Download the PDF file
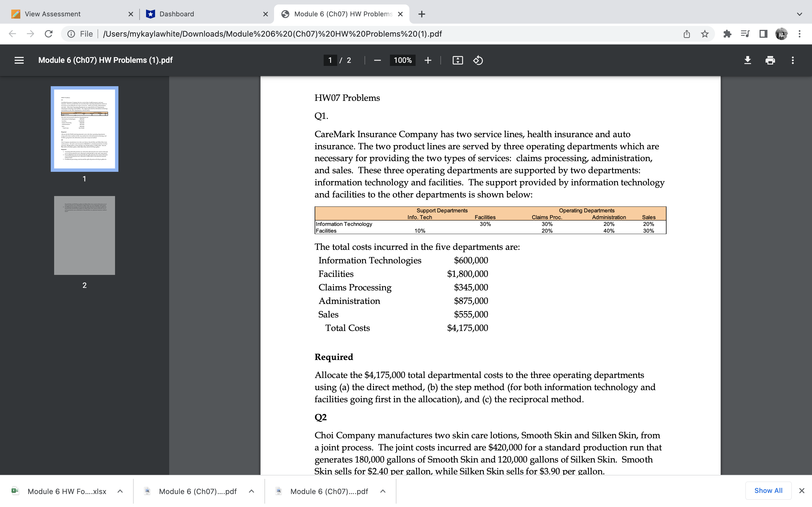Screen dimensions: 812x507 [x=748, y=60]
